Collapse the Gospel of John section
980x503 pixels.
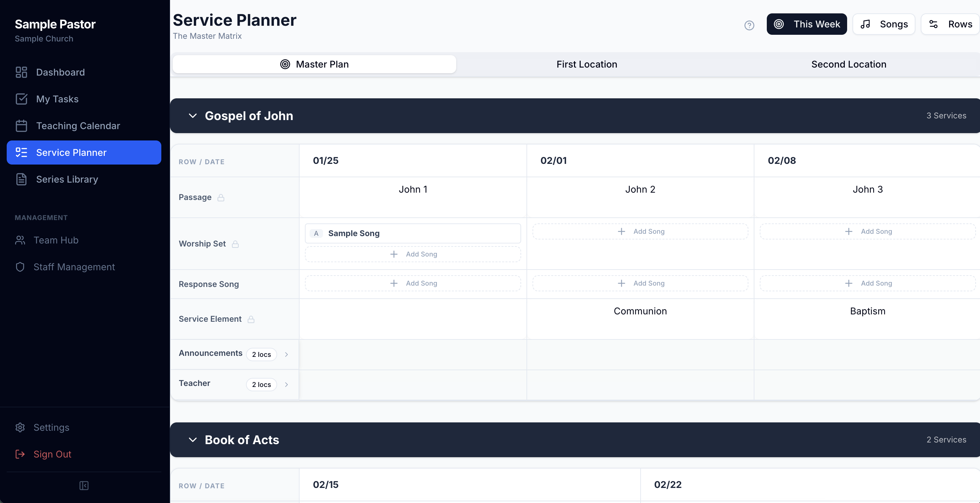(x=193, y=116)
